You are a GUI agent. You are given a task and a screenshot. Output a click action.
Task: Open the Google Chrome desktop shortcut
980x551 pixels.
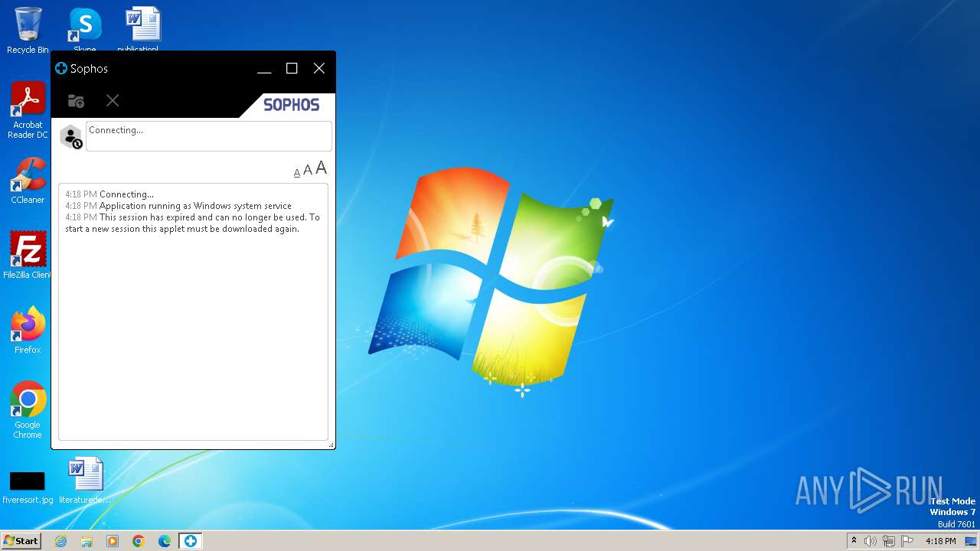28,410
